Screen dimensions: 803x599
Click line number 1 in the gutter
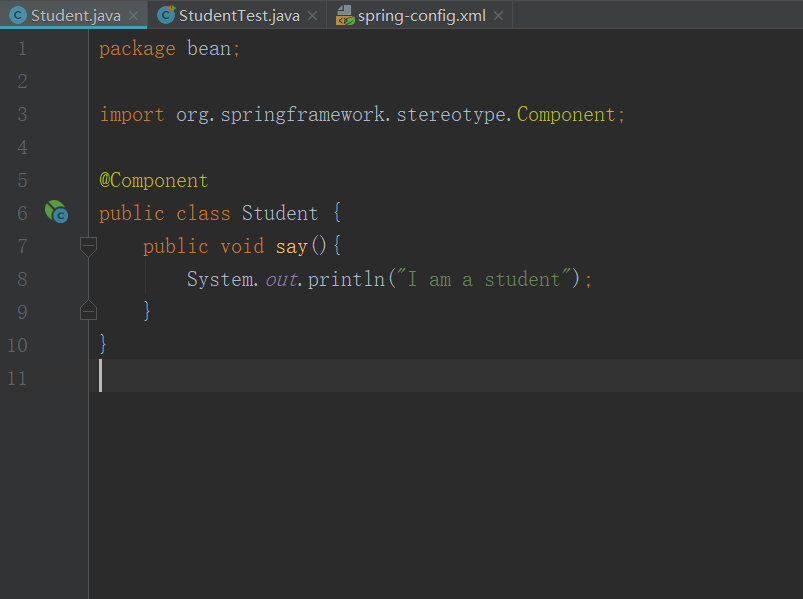(x=22, y=48)
